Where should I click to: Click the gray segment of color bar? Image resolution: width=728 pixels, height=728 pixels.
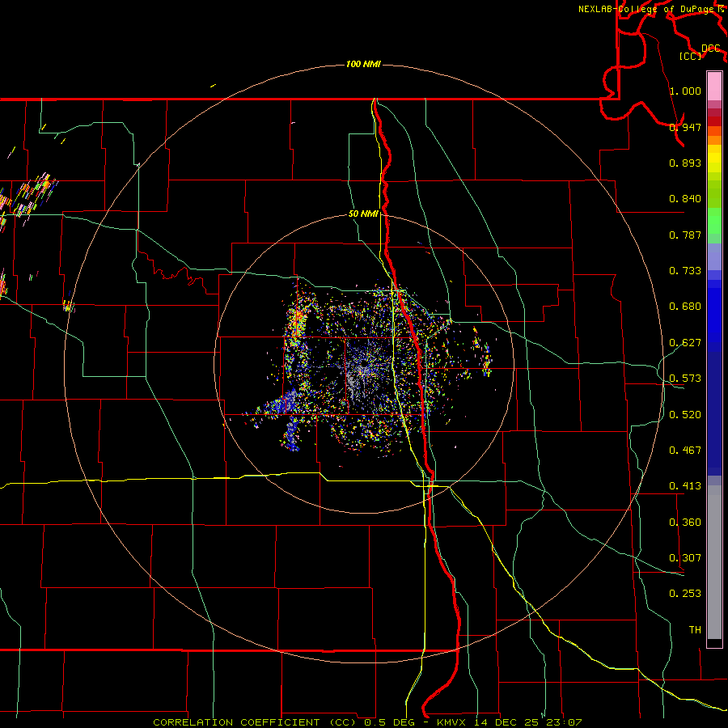pos(714,562)
